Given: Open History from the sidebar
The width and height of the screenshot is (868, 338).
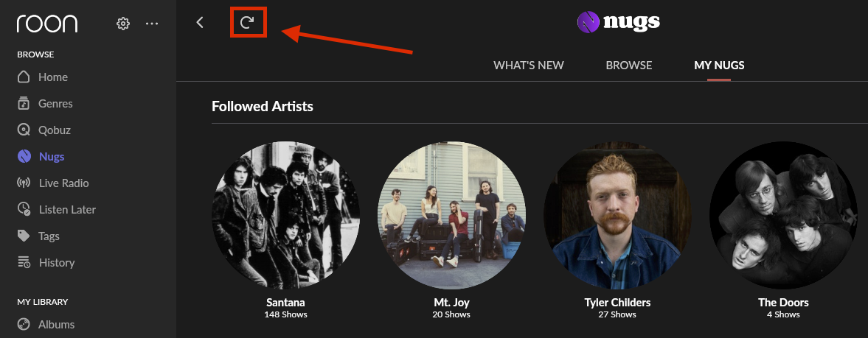Looking at the screenshot, I should pyautogui.click(x=56, y=263).
